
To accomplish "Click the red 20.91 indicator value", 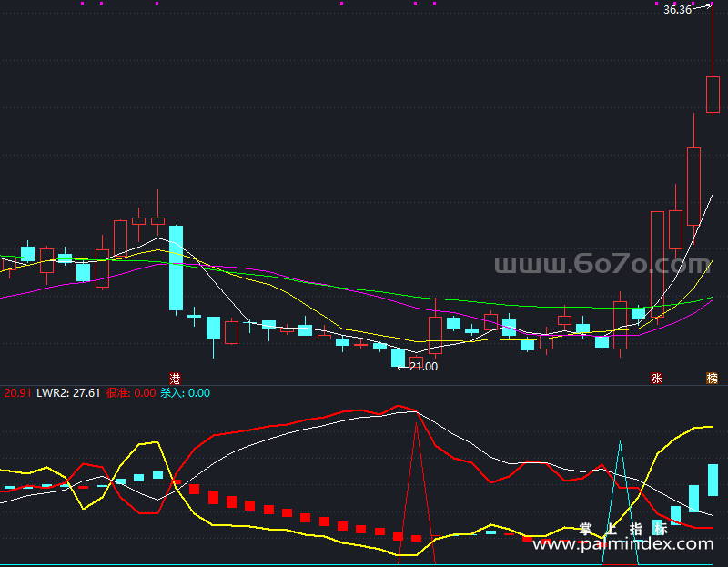I will [x=17, y=393].
